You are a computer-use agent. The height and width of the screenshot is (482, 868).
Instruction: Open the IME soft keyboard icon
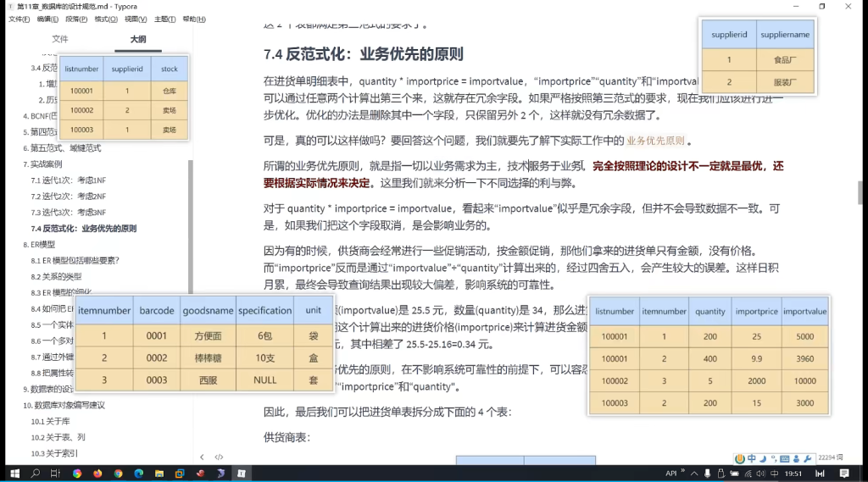click(x=784, y=458)
